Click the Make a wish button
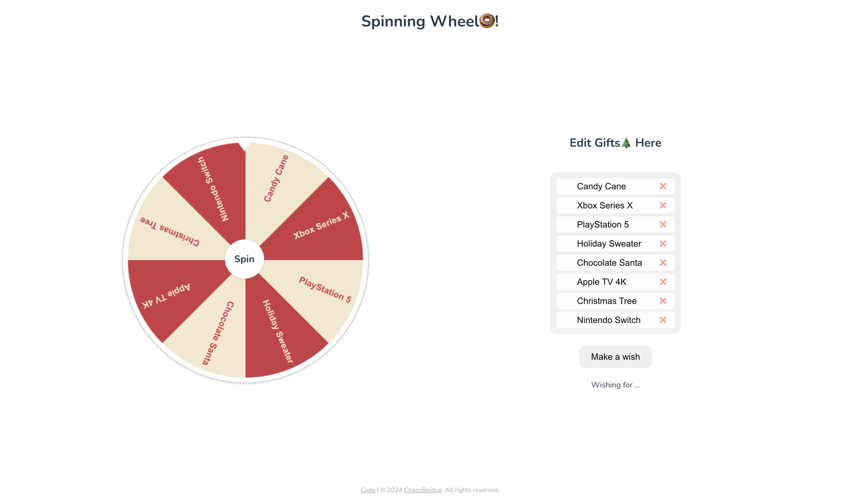 coord(615,356)
